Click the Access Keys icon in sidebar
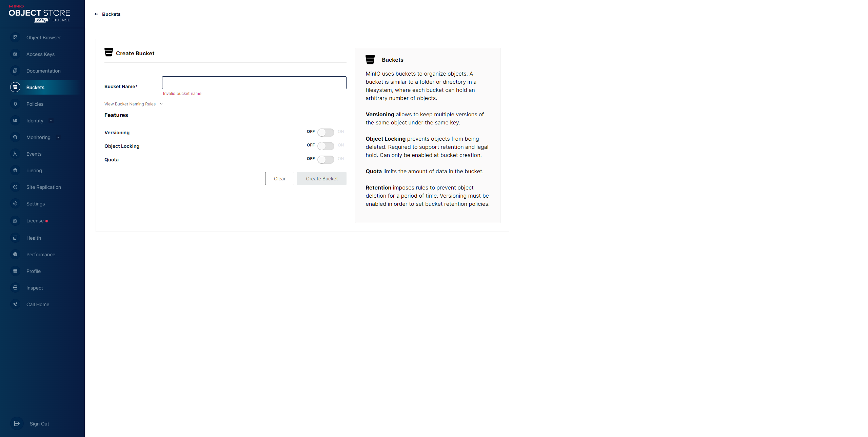 tap(15, 54)
